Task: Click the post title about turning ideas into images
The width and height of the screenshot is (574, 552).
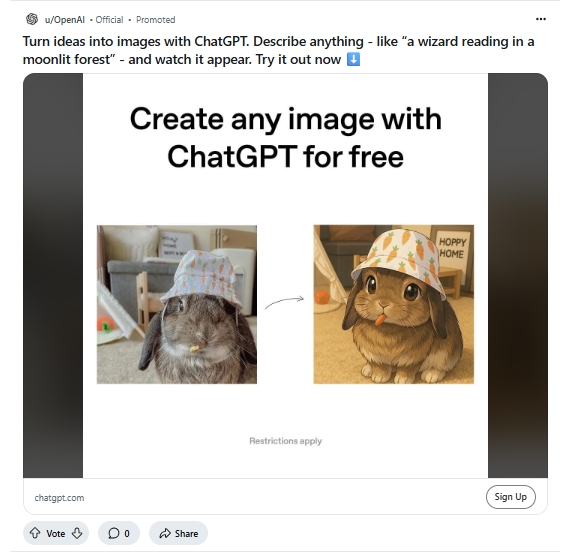Action: click(x=278, y=50)
